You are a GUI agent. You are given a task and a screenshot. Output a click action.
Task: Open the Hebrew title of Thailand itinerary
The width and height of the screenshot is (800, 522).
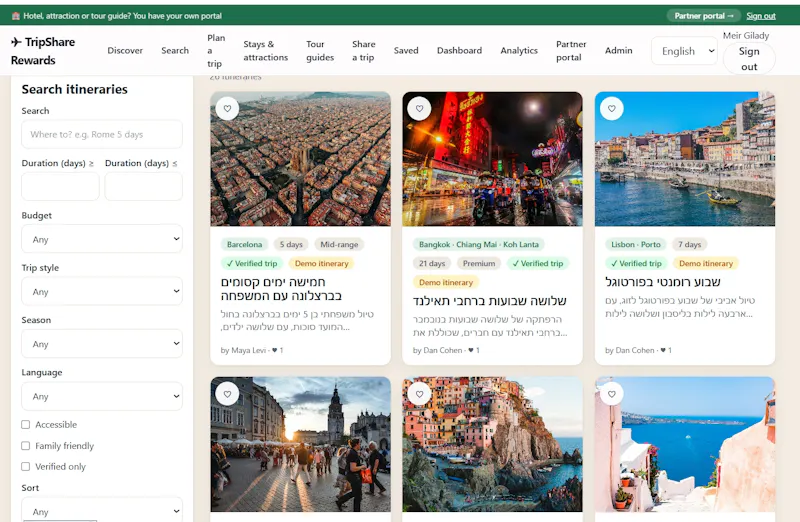point(489,301)
